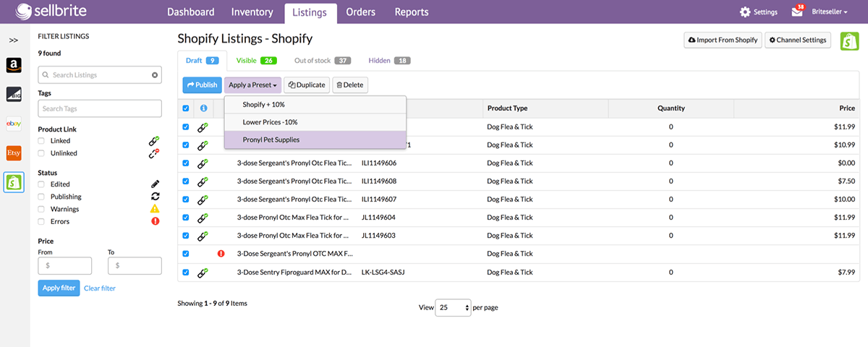This screenshot has height=347, width=868.
Task: Open the Etsy channel in sidebar
Action: tap(13, 153)
